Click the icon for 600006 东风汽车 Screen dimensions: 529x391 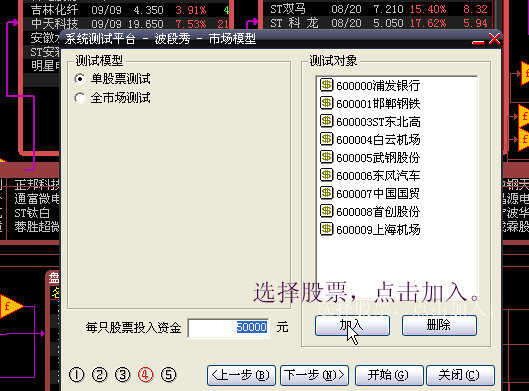tap(326, 175)
